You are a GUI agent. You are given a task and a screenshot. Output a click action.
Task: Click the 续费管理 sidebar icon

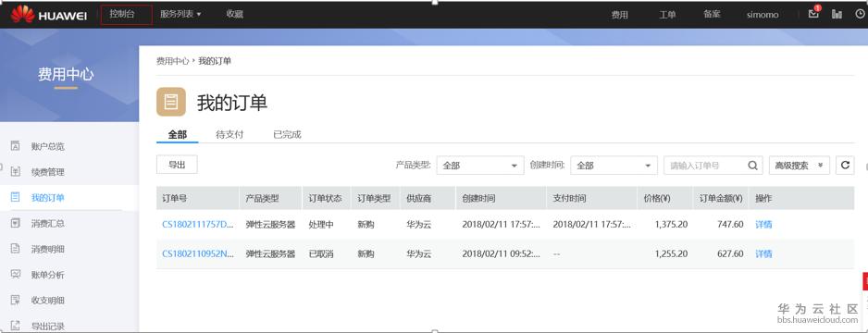pyautogui.click(x=16, y=171)
